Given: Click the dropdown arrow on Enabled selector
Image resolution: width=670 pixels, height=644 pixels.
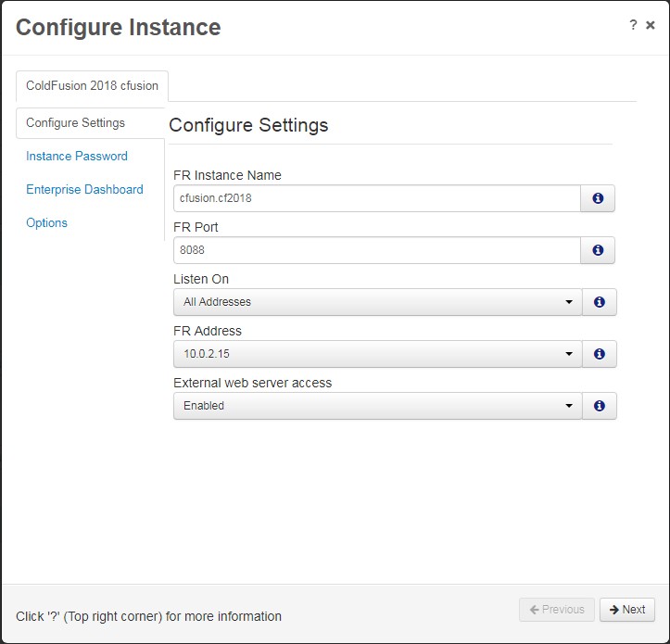Looking at the screenshot, I should [x=569, y=406].
